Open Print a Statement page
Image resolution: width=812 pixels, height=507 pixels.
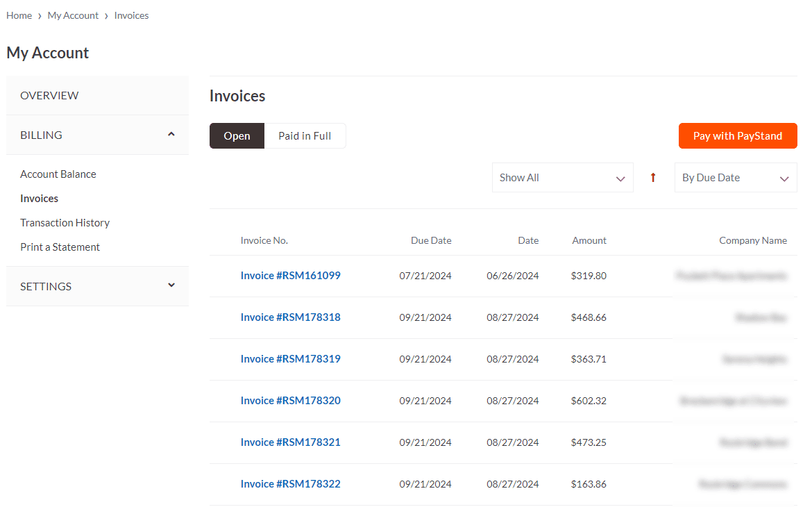click(60, 247)
